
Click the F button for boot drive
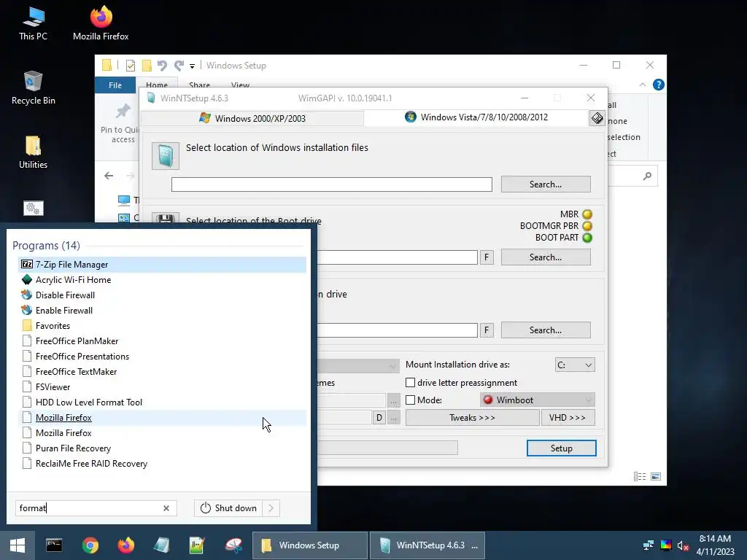click(x=487, y=257)
